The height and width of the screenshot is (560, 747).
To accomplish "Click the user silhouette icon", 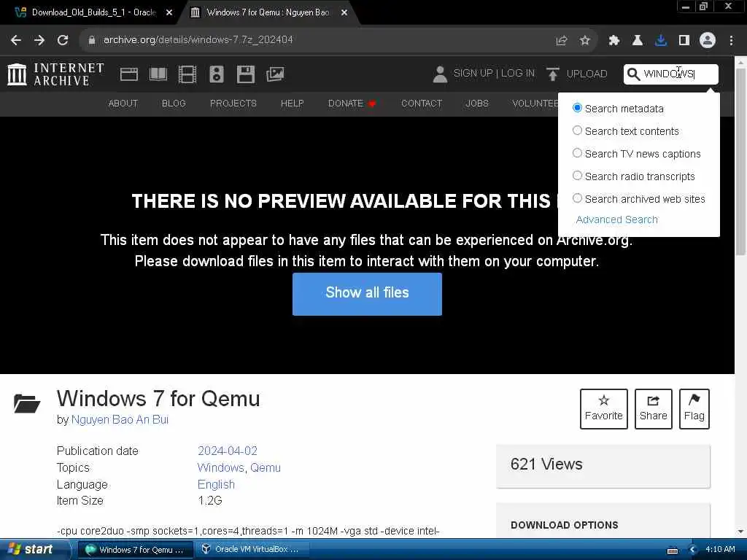I will point(440,74).
